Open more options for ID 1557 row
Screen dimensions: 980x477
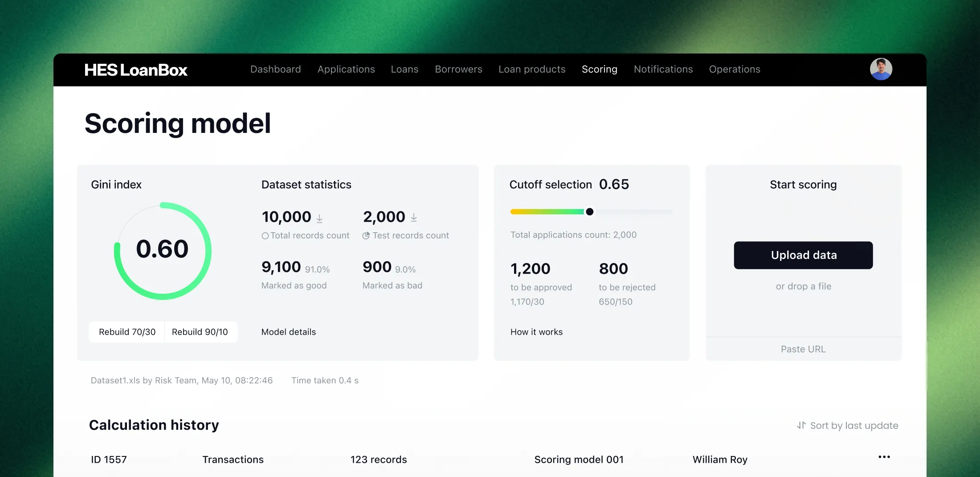coord(884,457)
